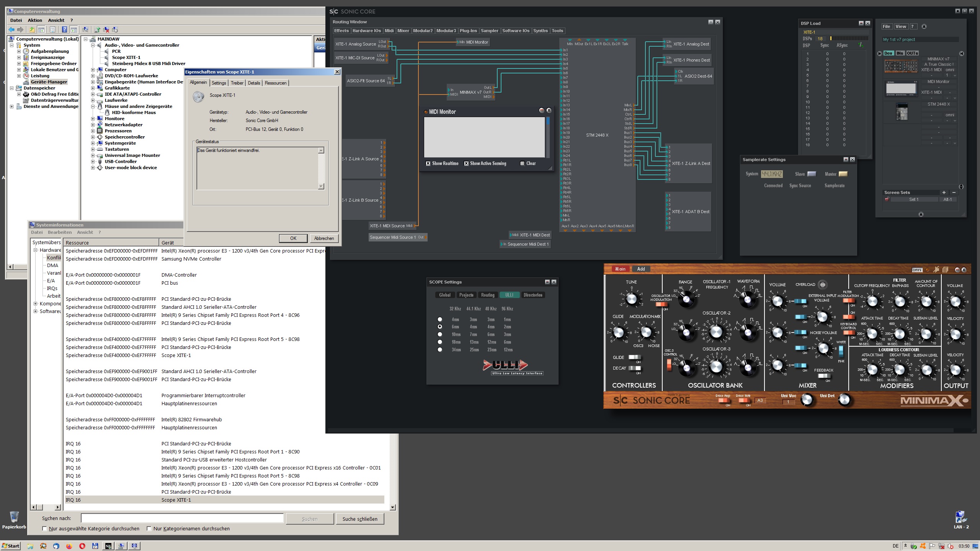Click the help icon in the Computerverwaltung toolbar
Image resolution: width=980 pixels, height=551 pixels.
click(x=64, y=29)
